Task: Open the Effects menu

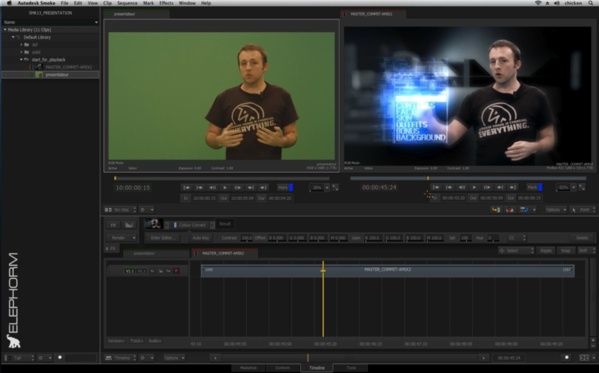Action: (166, 3)
